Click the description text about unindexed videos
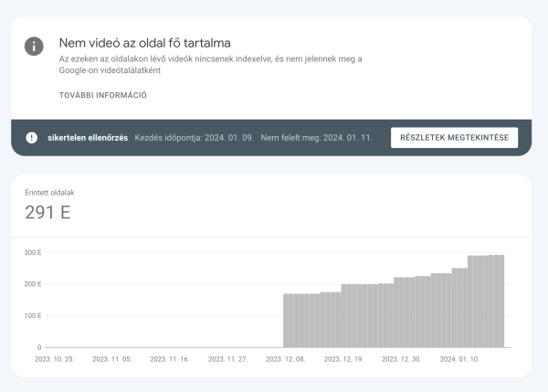This screenshot has height=392, width=548. [210, 64]
